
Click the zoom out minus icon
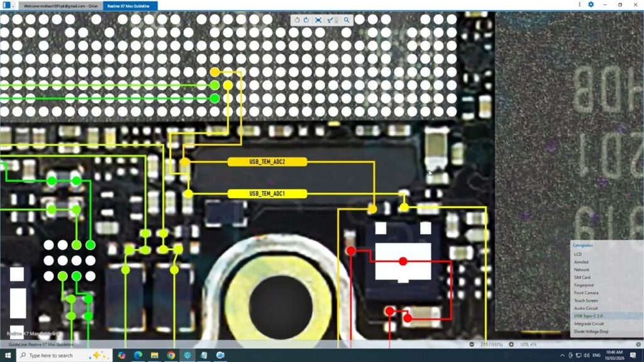tap(472, 344)
